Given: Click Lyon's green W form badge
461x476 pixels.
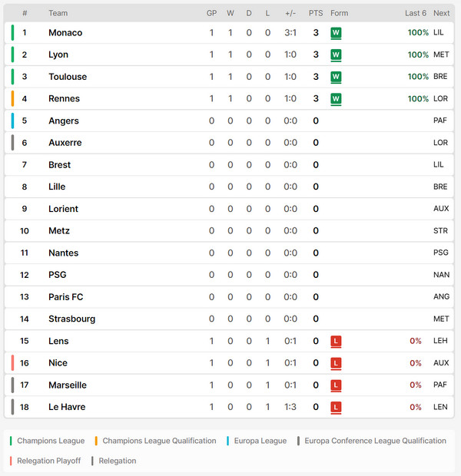Looking at the screenshot, I should [x=336, y=55].
